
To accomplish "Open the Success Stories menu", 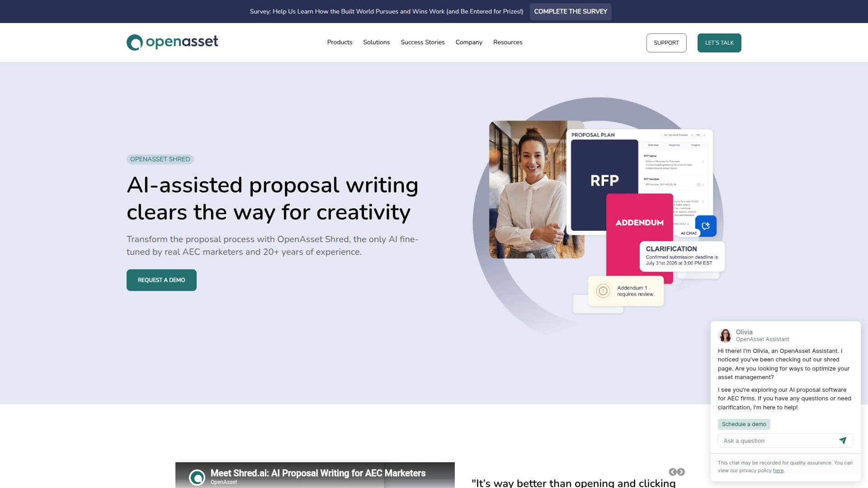I will tap(422, 42).
